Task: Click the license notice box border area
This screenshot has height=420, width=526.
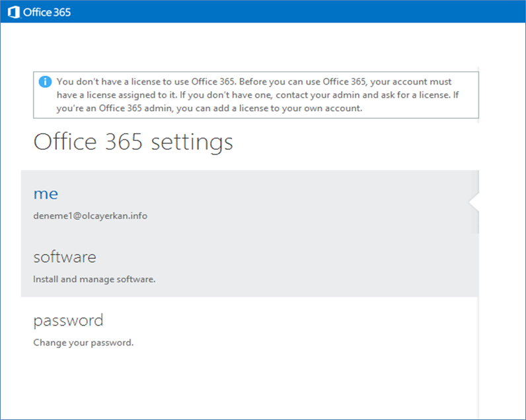Action: coord(256,72)
